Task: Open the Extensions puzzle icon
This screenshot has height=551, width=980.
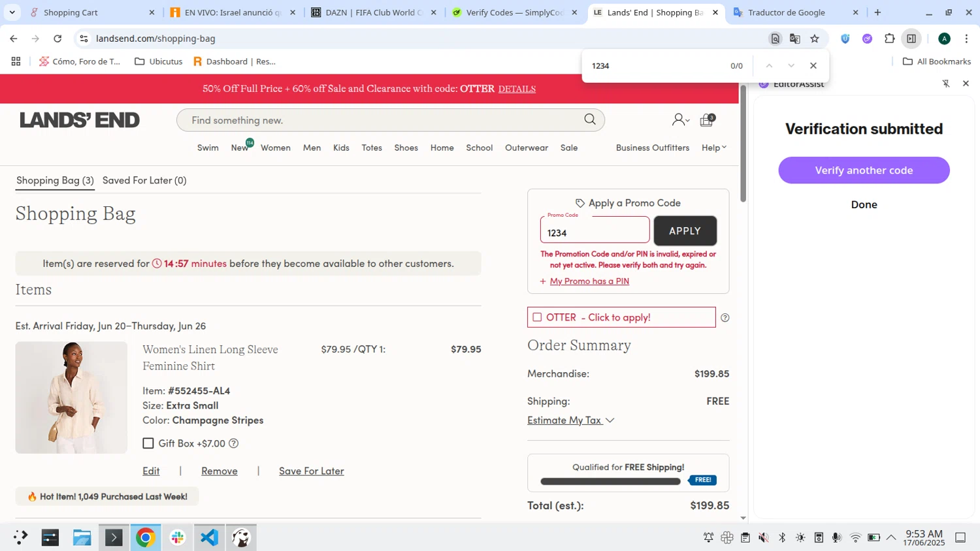Action: pyautogui.click(x=889, y=39)
